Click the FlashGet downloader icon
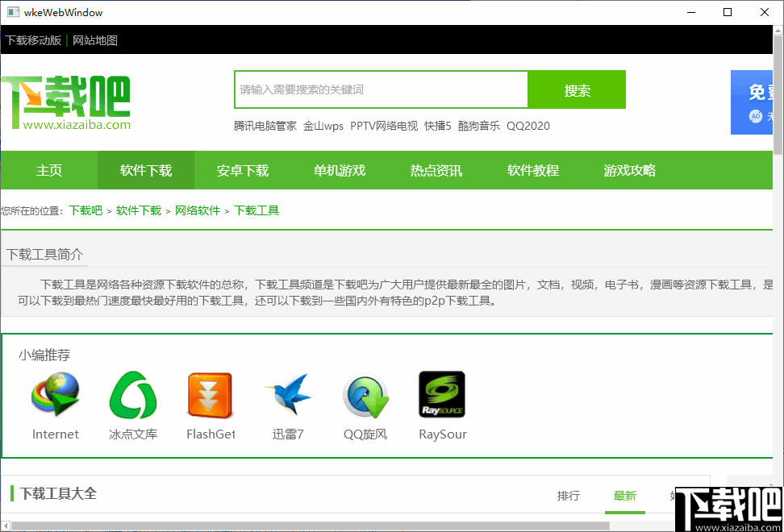Screen dimensions: 784x532 click(x=210, y=395)
